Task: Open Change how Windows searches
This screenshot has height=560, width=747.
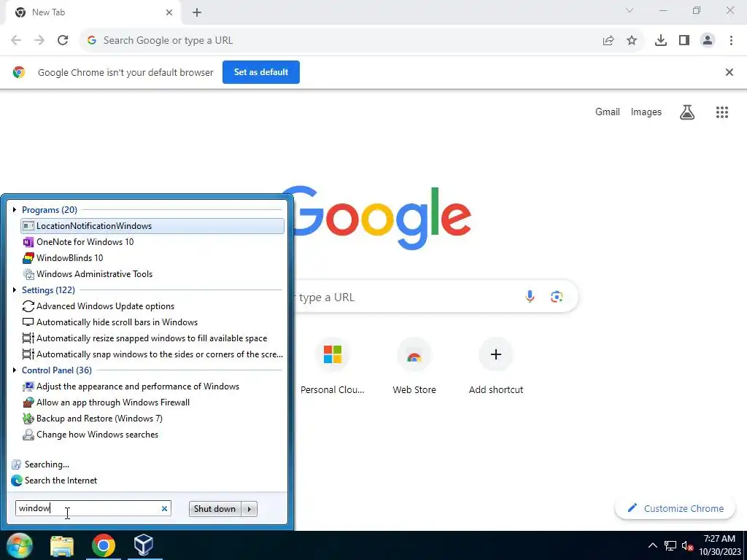Action: (152, 435)
